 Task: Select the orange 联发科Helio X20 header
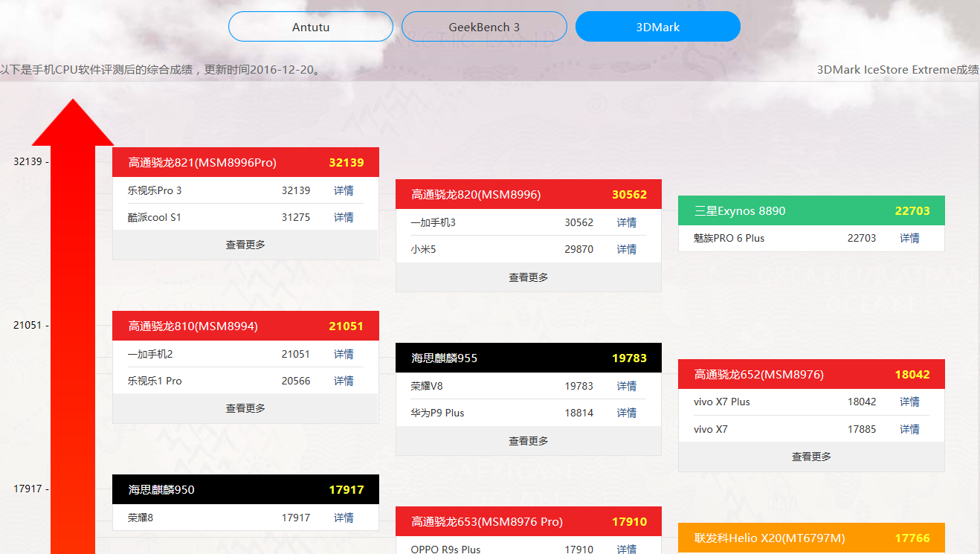[811, 538]
